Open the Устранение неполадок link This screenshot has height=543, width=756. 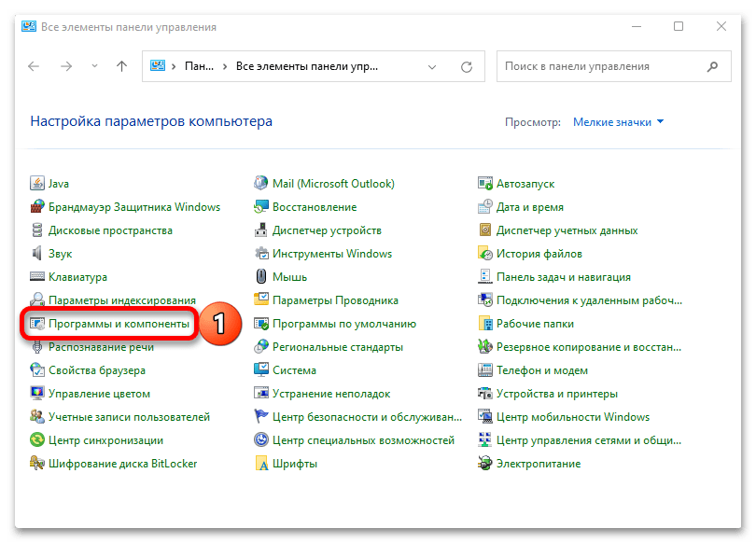coord(331,394)
